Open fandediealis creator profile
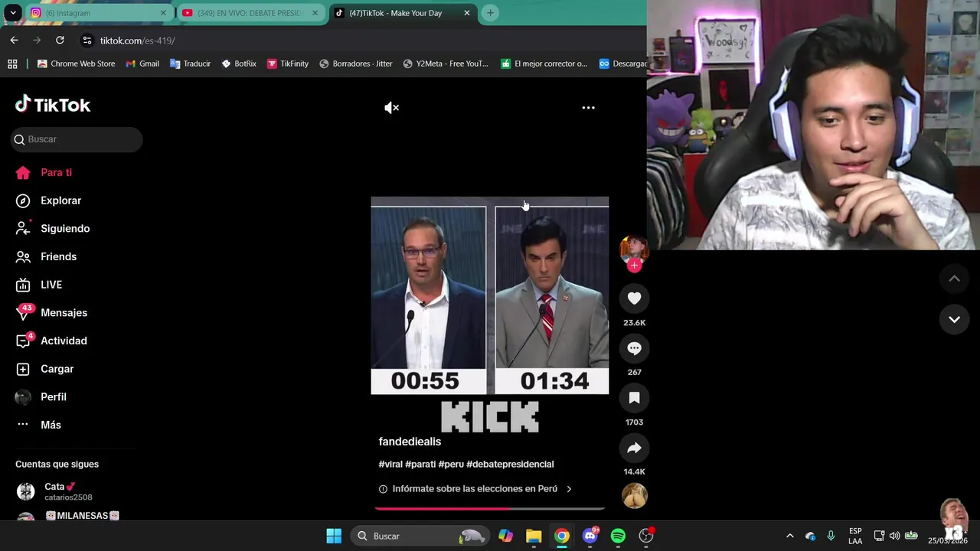The image size is (980, 551). tap(410, 442)
